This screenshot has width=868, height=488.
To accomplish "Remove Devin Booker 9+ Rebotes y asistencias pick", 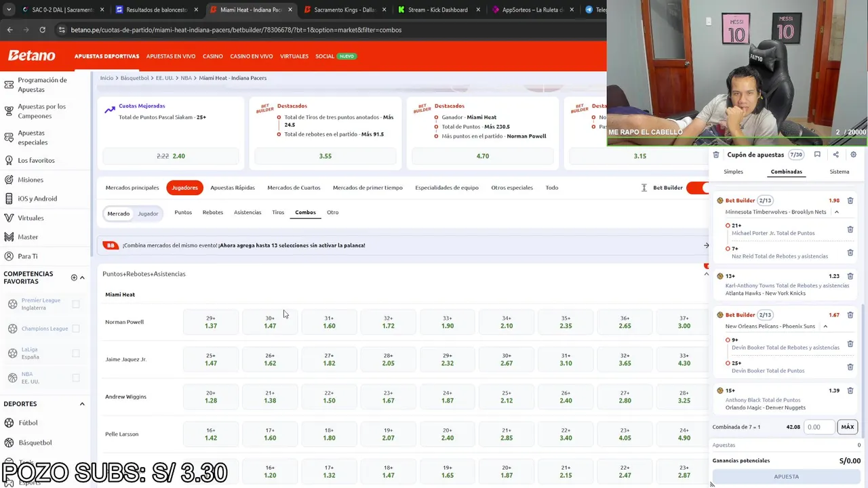I will (850, 344).
